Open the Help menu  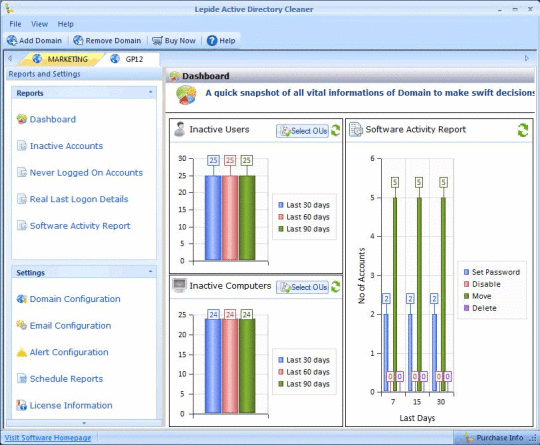[65, 24]
